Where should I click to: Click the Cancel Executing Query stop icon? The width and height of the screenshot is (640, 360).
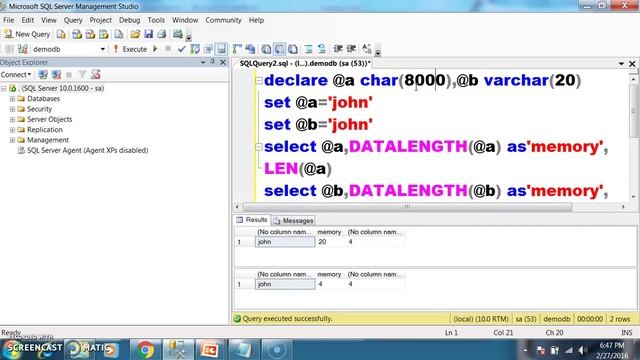pos(168,49)
